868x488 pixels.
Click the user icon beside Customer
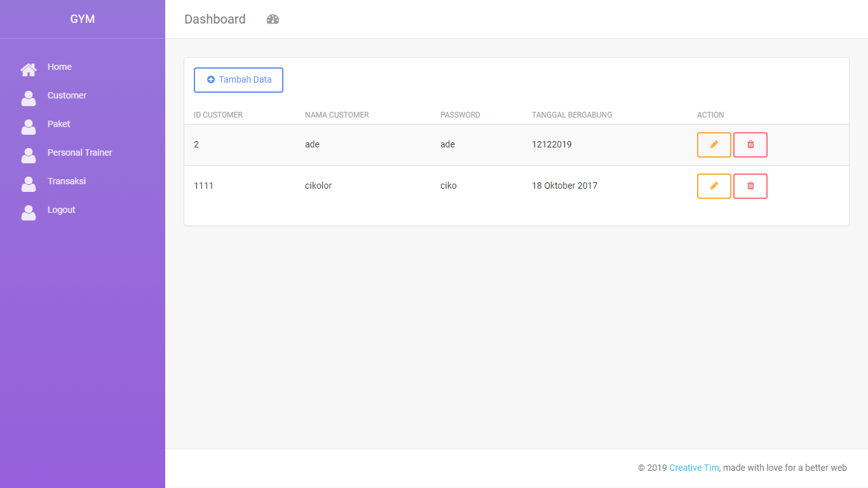click(x=29, y=98)
